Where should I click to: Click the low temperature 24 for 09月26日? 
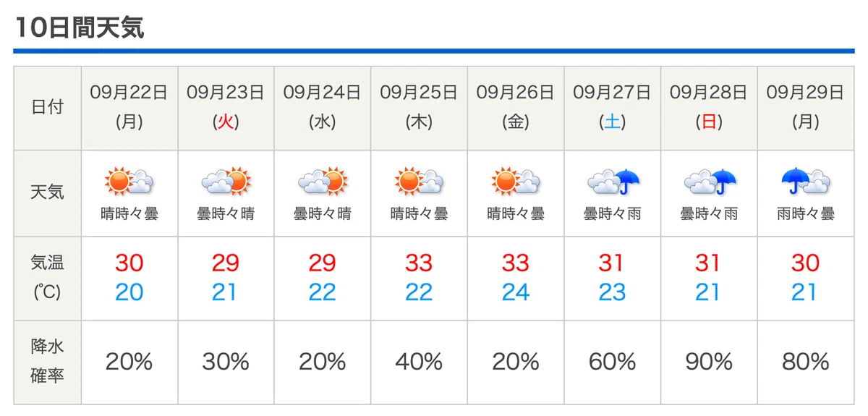(x=516, y=292)
